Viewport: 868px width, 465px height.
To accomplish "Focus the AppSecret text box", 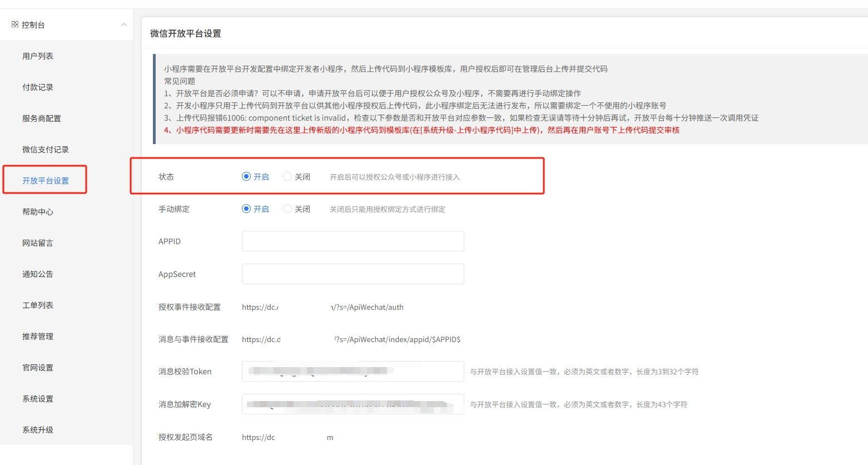I will (x=353, y=274).
